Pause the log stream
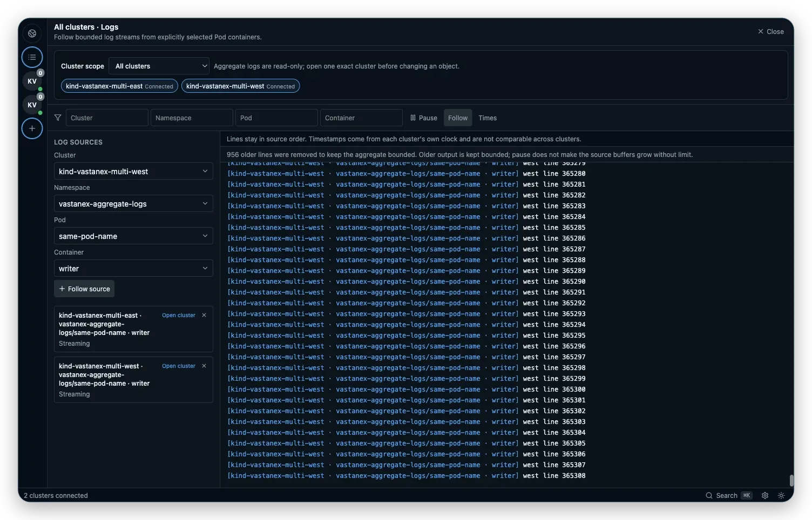 424,118
